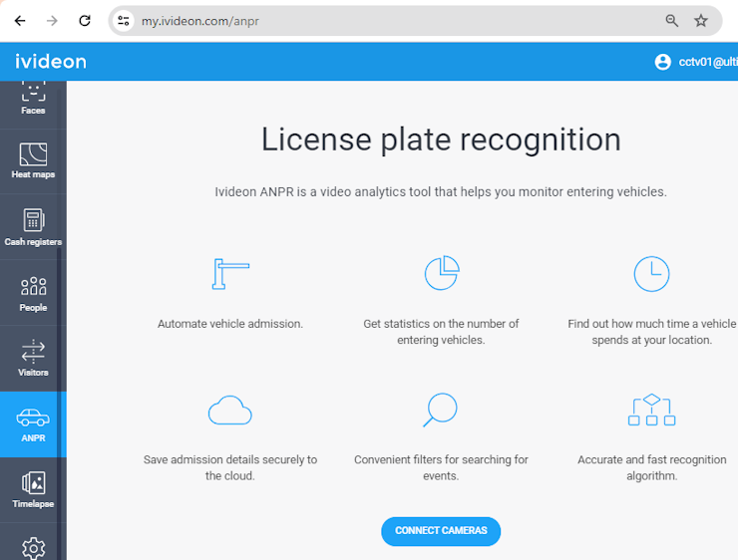Bookmark this page with the star icon
Viewport: 738px width, 560px height.
(701, 21)
